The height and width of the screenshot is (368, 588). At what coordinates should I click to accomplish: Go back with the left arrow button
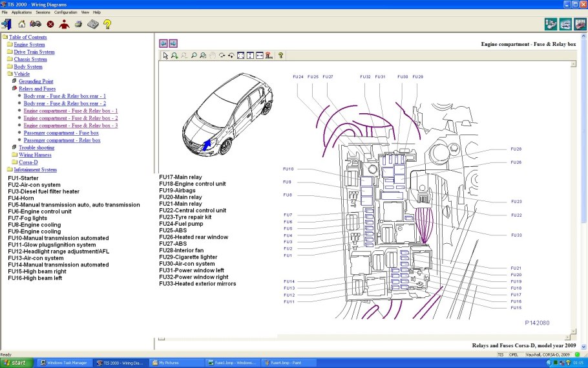click(x=163, y=43)
